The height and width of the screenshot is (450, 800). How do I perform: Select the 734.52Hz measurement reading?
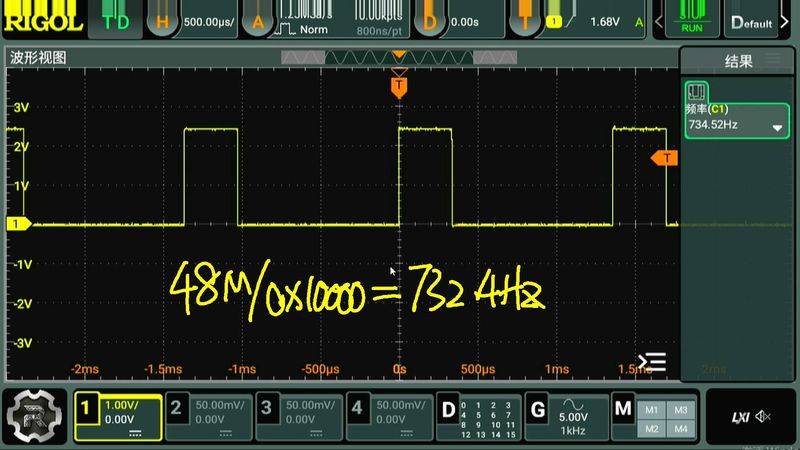point(713,124)
